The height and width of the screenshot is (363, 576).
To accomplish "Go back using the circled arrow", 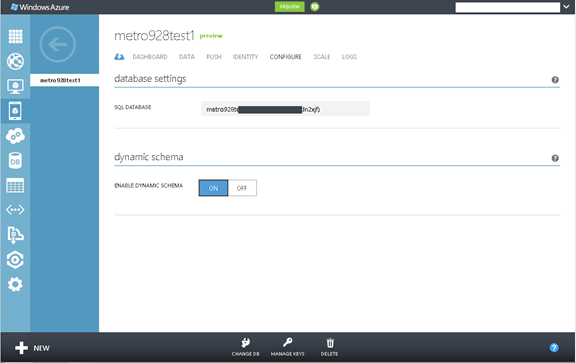I will pyautogui.click(x=58, y=44).
